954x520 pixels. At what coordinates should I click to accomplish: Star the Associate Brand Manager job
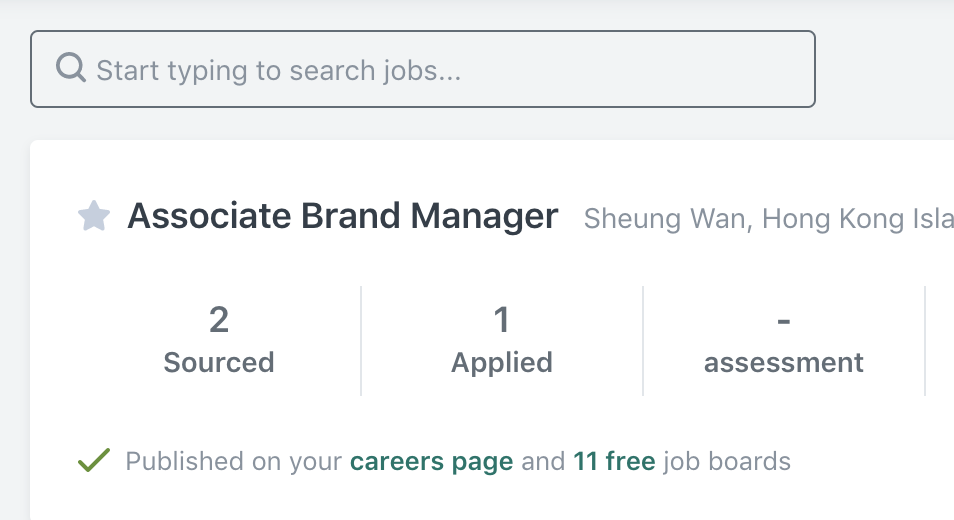point(94,216)
